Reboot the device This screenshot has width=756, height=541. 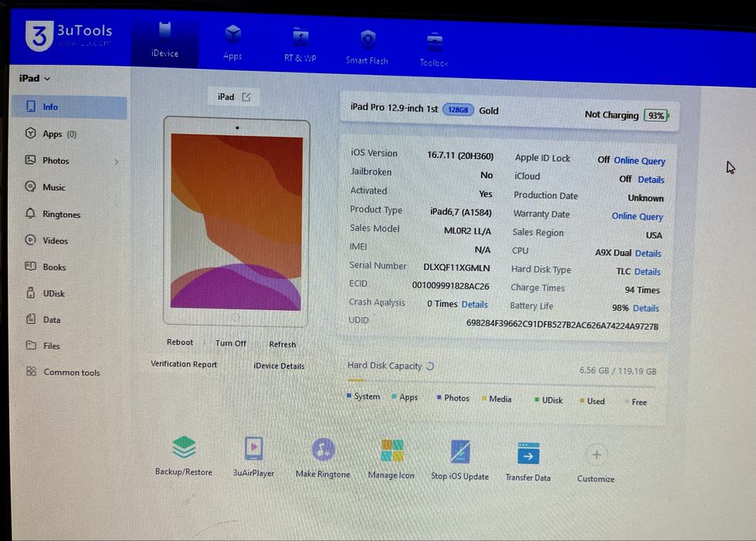tap(180, 342)
